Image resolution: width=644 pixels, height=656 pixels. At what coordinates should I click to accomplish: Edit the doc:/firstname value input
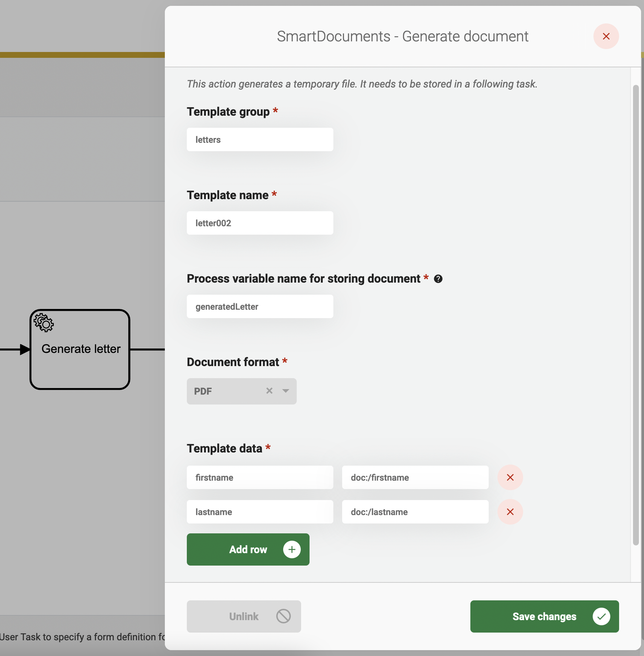click(x=415, y=477)
